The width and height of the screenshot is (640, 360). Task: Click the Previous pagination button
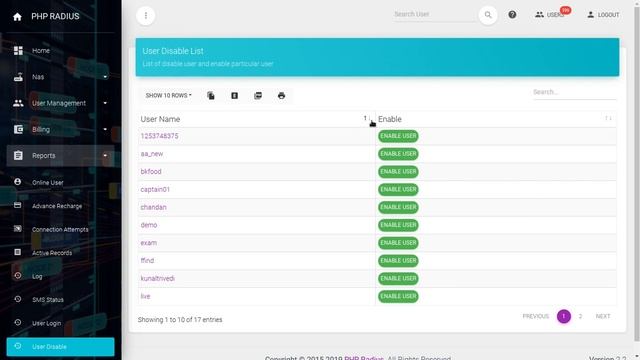coord(536,316)
